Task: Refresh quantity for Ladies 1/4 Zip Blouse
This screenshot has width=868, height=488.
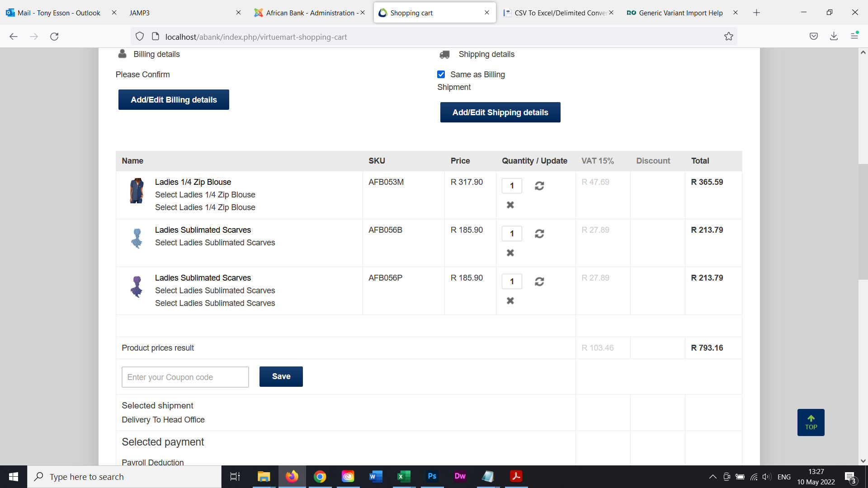Action: click(539, 186)
